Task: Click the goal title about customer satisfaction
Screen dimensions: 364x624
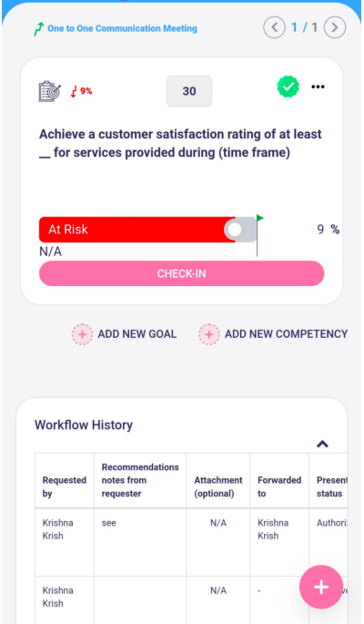Action: (x=180, y=143)
